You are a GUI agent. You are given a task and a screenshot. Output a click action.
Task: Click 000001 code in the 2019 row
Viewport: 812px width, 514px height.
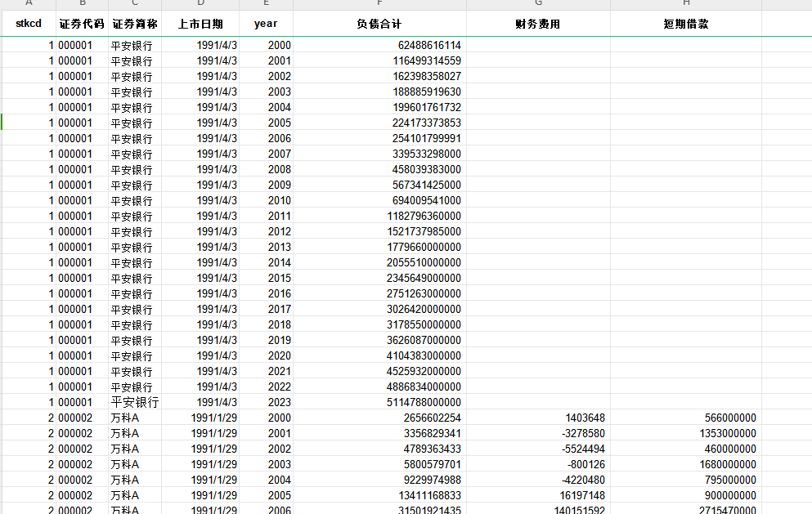[82, 340]
